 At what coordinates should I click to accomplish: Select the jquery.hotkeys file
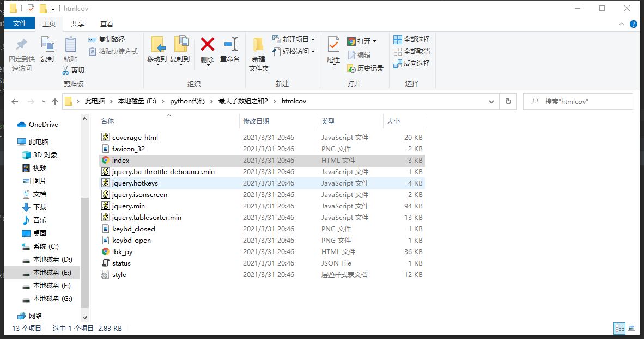[262, 183]
